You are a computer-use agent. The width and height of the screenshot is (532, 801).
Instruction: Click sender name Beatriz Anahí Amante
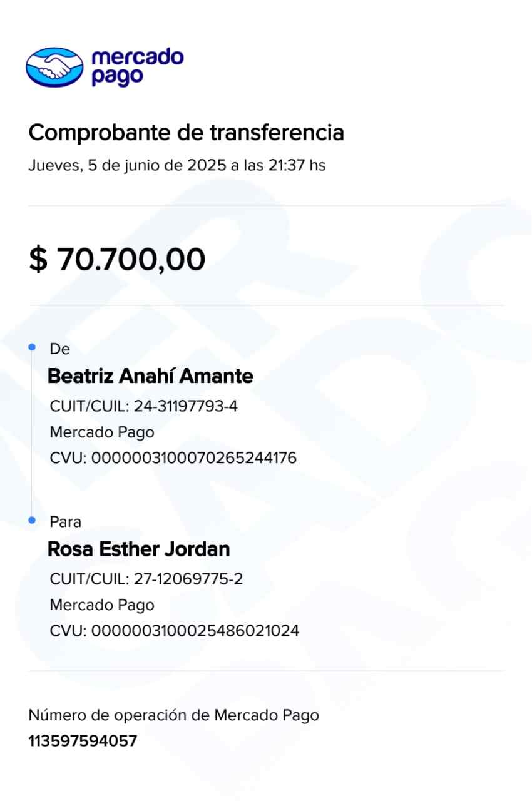point(150,376)
